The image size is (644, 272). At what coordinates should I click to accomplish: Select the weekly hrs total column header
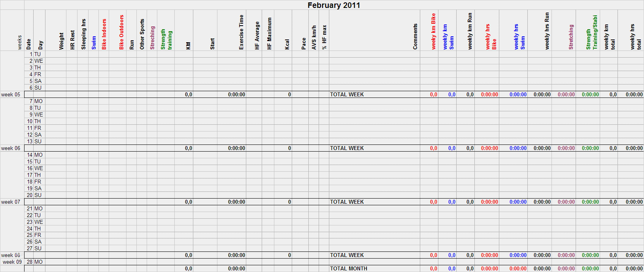tap(635, 37)
